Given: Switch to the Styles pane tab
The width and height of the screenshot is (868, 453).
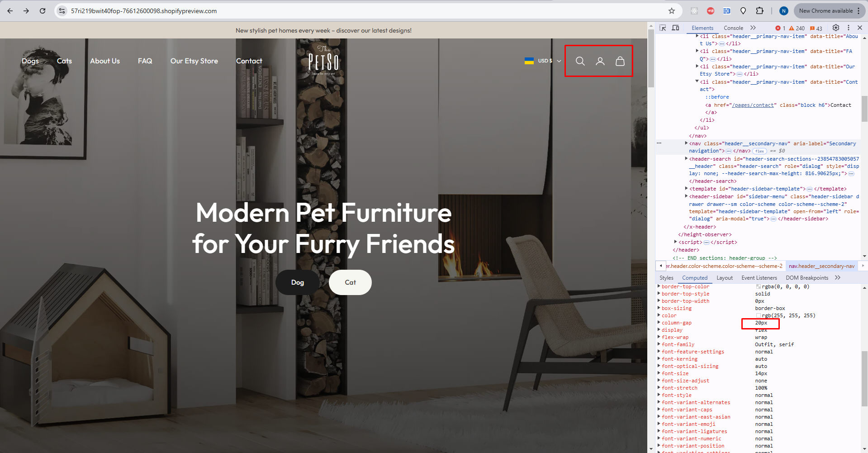Looking at the screenshot, I should pos(666,278).
